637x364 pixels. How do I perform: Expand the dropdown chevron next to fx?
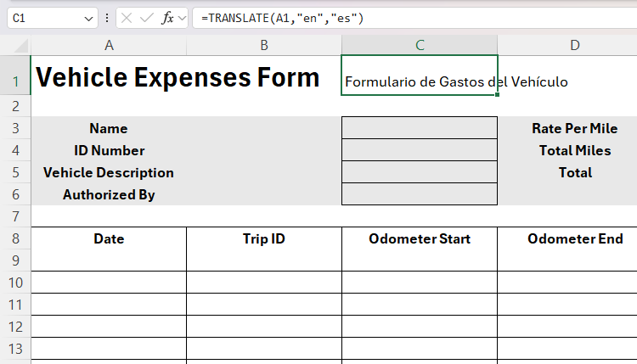point(182,18)
